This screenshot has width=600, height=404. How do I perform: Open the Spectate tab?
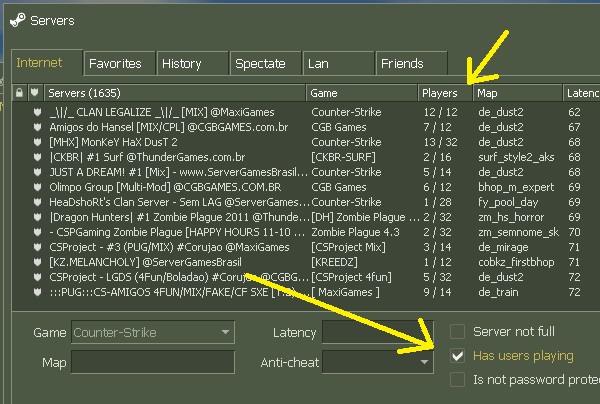point(266,64)
